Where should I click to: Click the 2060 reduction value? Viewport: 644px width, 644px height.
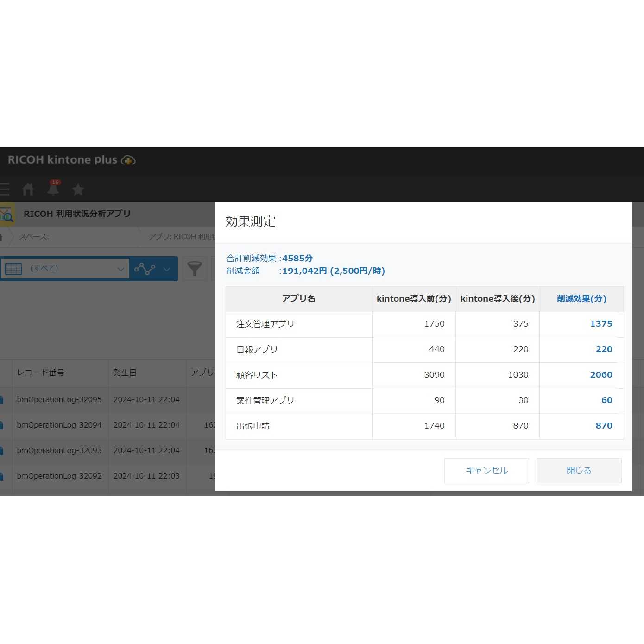pyautogui.click(x=601, y=375)
